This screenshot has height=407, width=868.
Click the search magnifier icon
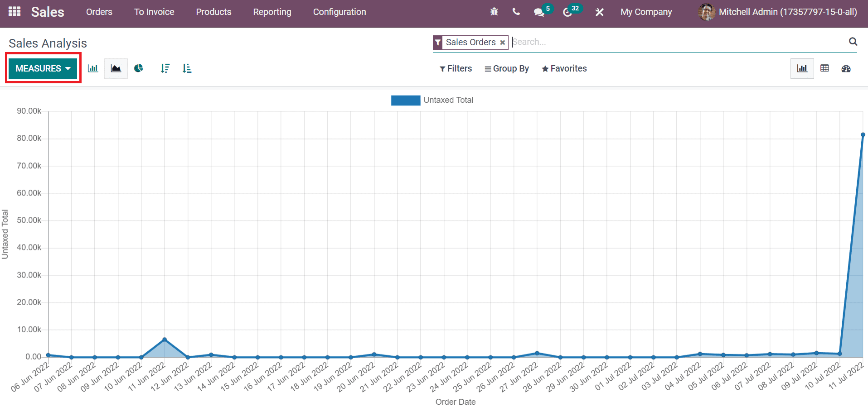(853, 42)
